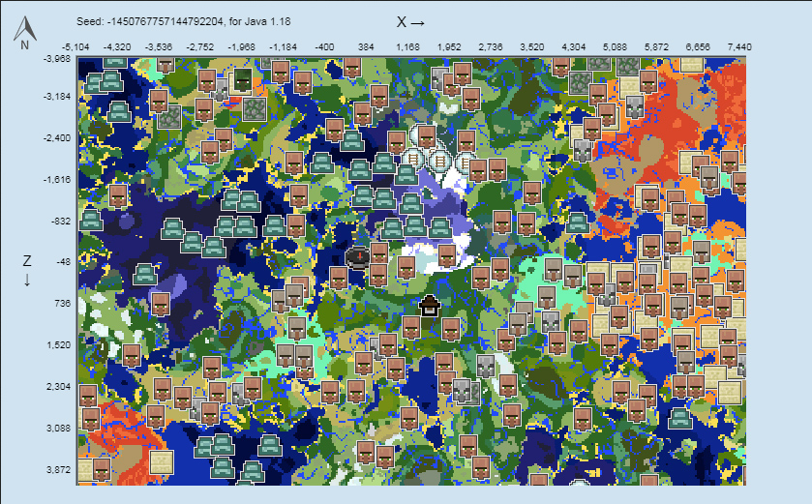
Task: Click Z-axis tick label '-48'
Action: coord(63,262)
